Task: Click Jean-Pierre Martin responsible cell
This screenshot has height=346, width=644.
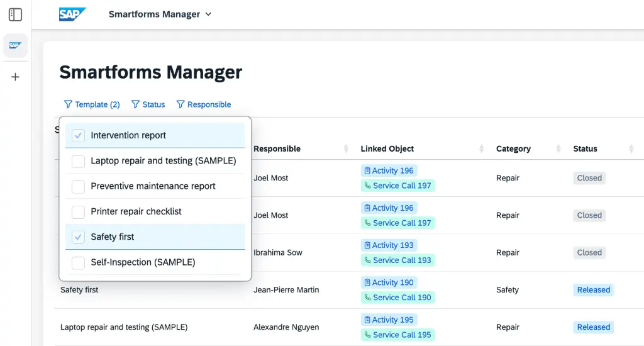Action: click(x=286, y=290)
